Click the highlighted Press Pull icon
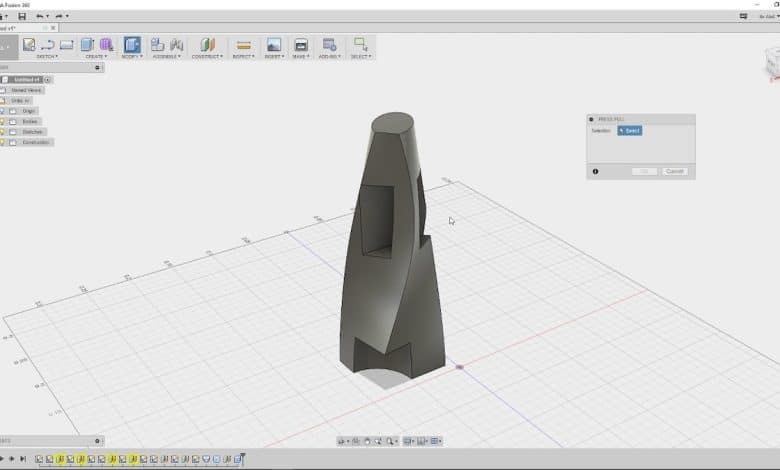 tap(132, 45)
